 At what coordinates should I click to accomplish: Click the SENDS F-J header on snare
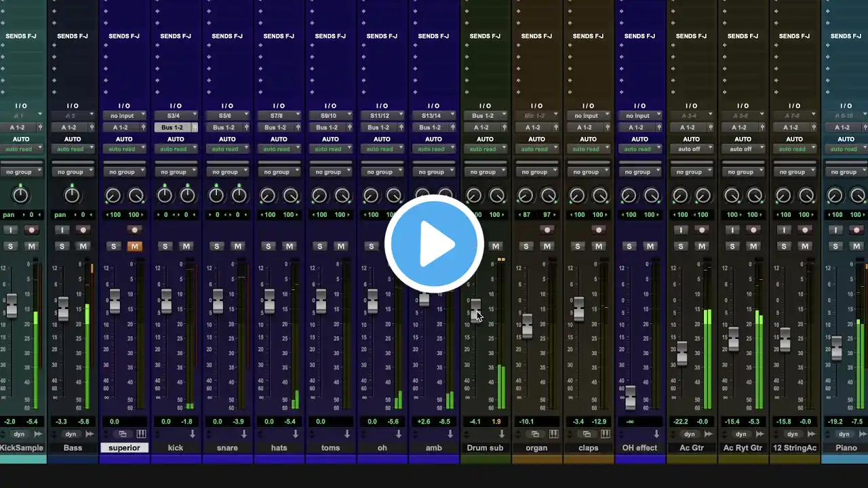point(227,36)
